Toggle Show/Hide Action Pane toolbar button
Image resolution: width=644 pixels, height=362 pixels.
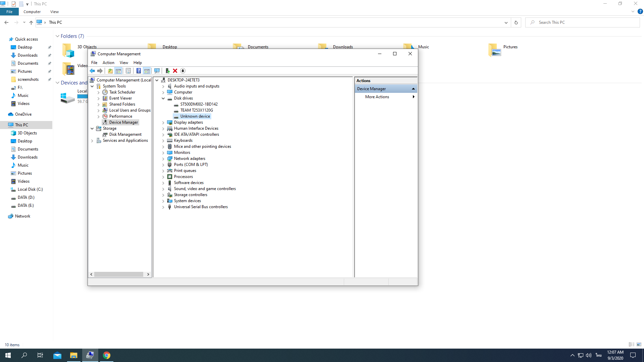(147, 71)
